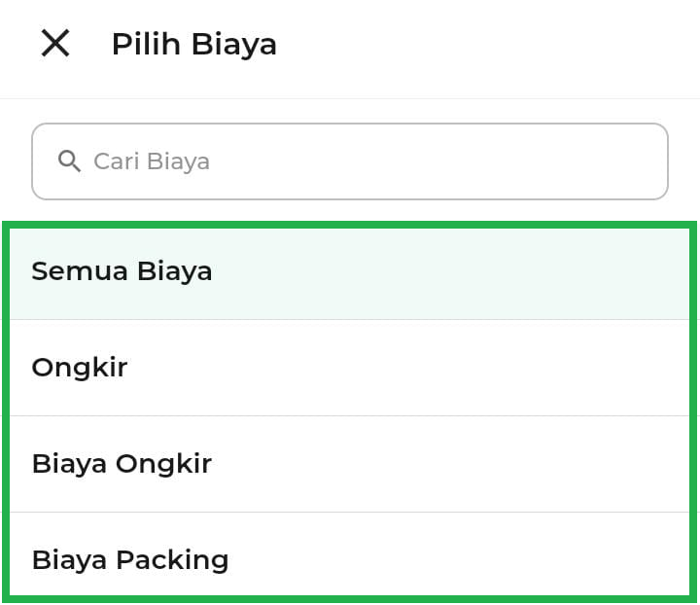Click the highlighted Semua Biaya row

350,271
